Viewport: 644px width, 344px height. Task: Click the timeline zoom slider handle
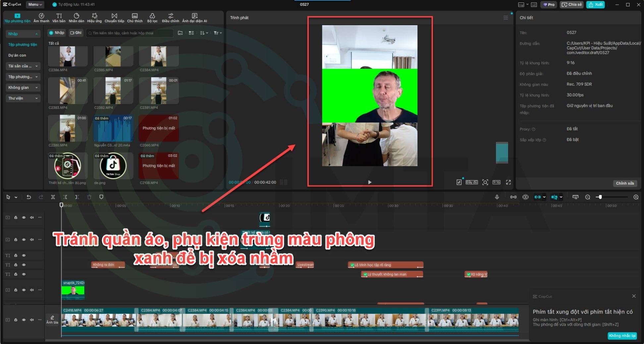(600, 197)
